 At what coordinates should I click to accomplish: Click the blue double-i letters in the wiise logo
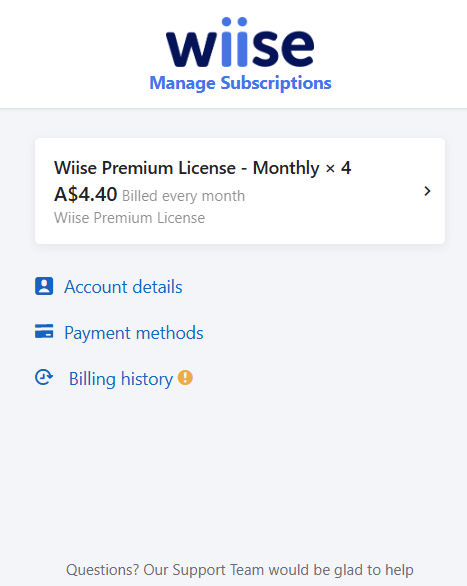click(234, 42)
